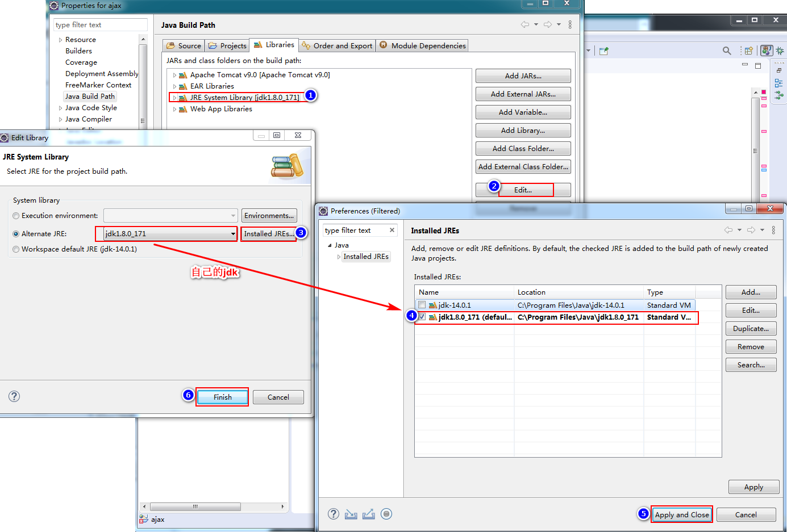Expand the EAR Libraries node

(174, 86)
